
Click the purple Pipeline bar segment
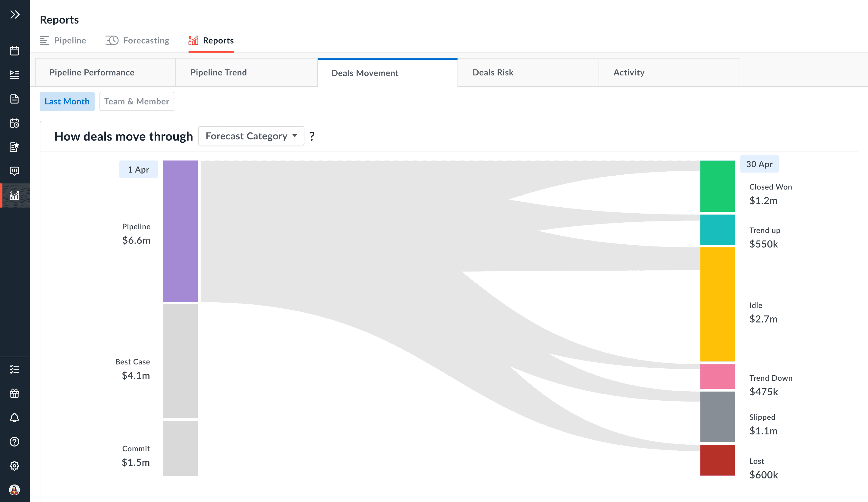pos(180,231)
